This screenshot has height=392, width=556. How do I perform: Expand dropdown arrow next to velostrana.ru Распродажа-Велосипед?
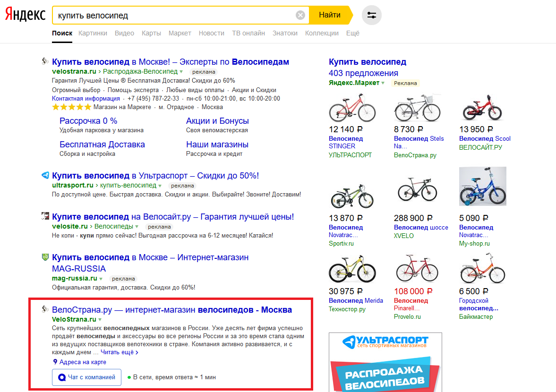[181, 72]
